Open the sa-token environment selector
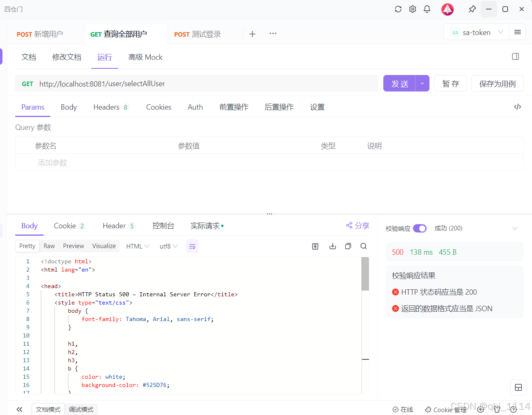 (476, 32)
